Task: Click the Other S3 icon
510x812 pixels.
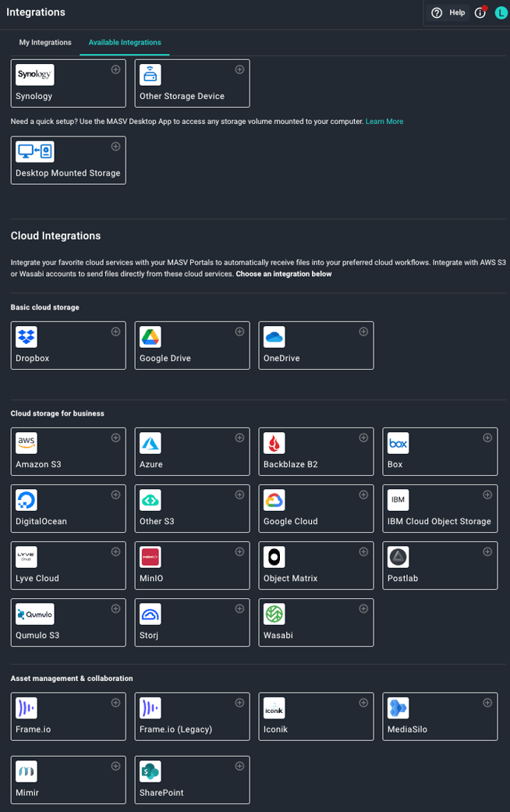Action: coord(151,500)
